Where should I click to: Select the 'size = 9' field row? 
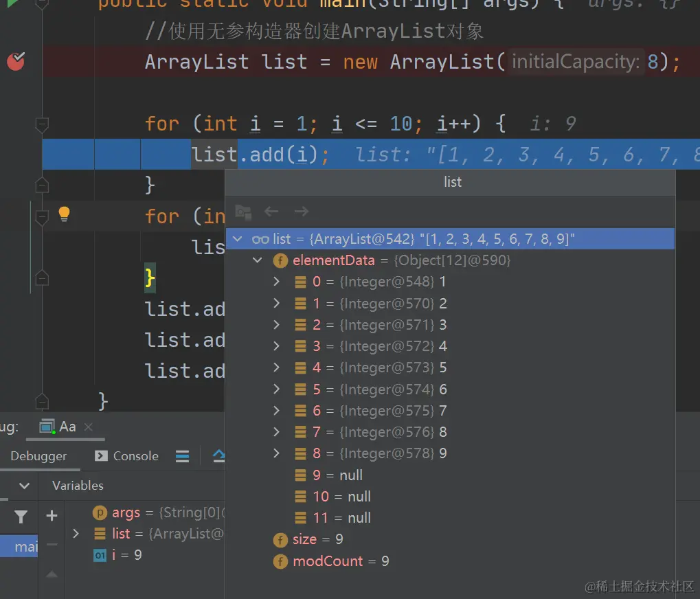[x=450, y=539]
